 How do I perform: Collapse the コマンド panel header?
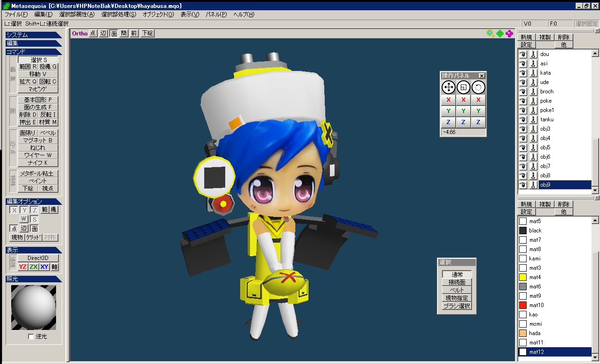click(x=34, y=52)
